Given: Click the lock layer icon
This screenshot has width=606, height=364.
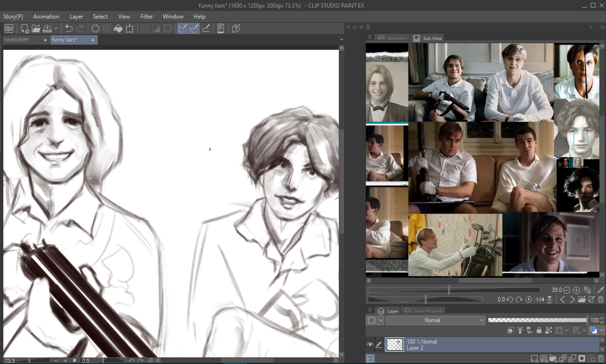Looking at the screenshot, I should coord(539,330).
